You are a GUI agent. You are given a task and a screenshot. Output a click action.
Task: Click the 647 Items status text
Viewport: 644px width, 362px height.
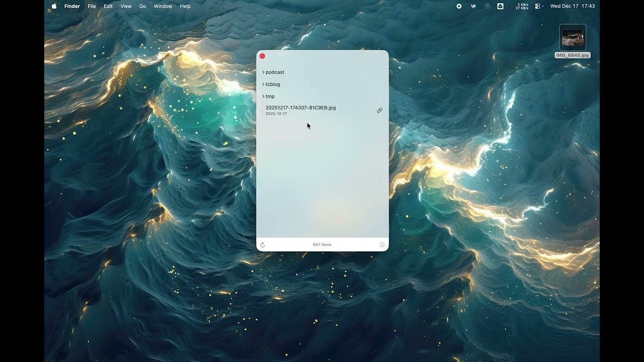coord(322,245)
